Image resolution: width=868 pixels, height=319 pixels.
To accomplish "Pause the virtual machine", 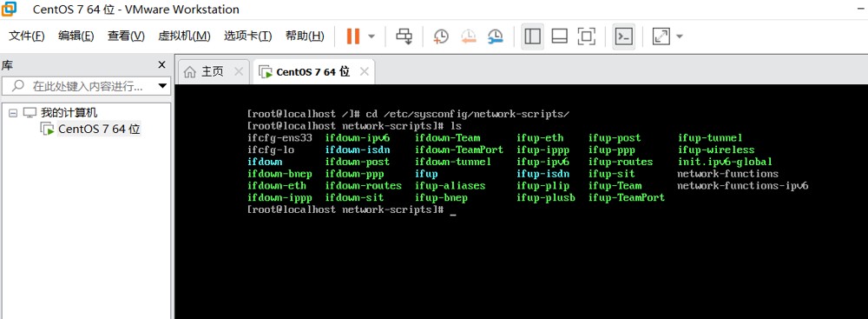I will click(352, 37).
